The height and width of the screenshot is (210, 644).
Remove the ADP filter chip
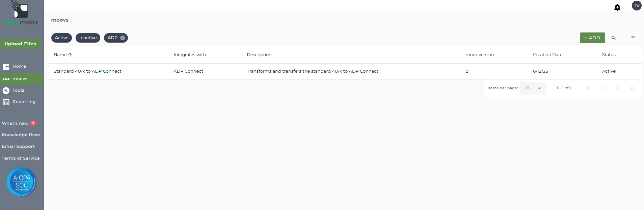click(123, 38)
